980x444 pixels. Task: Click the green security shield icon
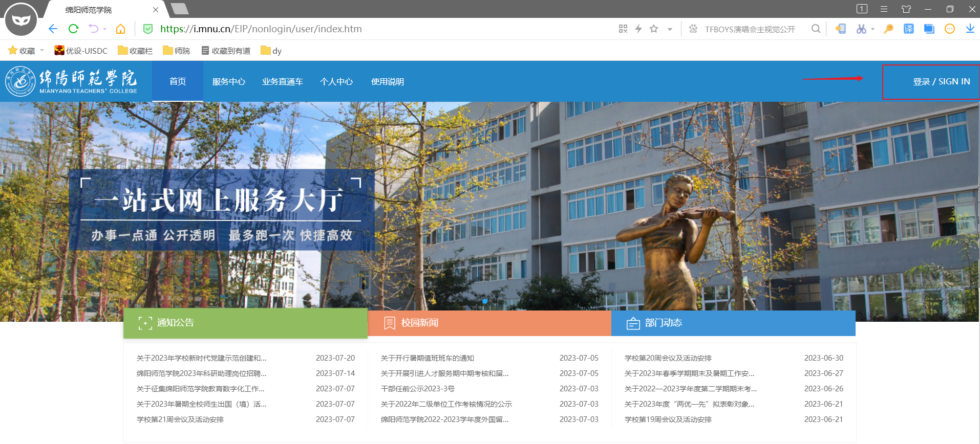tap(148, 29)
